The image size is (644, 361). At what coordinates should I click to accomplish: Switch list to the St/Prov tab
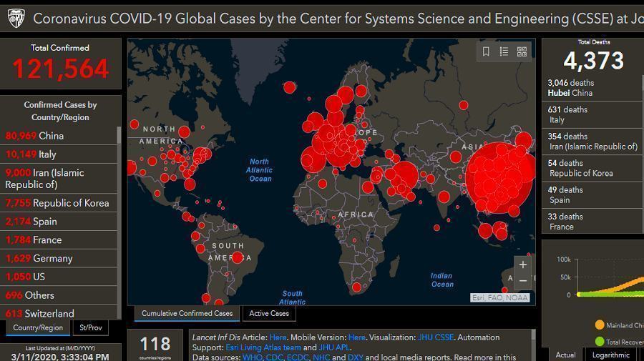91,328
